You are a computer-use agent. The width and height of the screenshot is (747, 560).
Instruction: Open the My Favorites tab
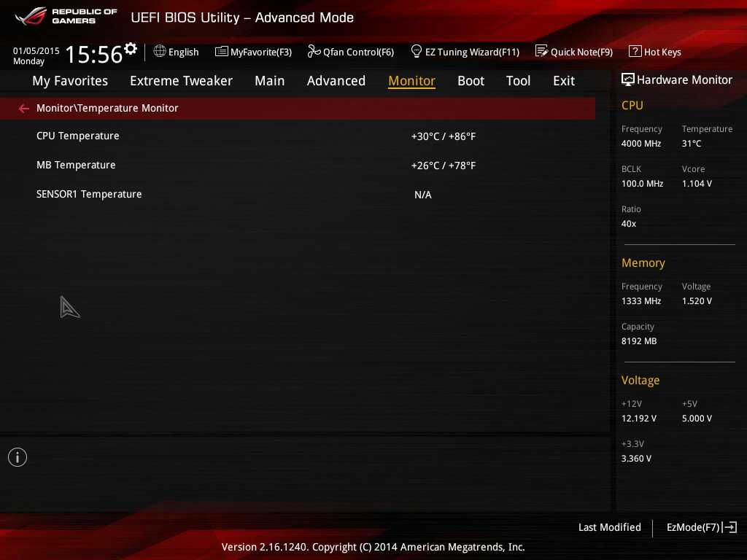pyautogui.click(x=70, y=81)
